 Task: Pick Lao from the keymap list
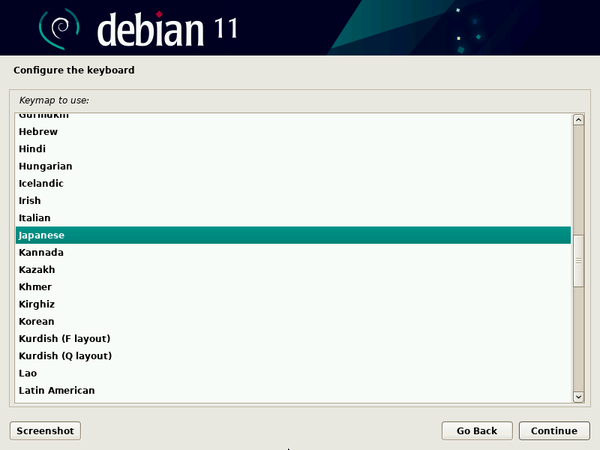click(x=28, y=373)
